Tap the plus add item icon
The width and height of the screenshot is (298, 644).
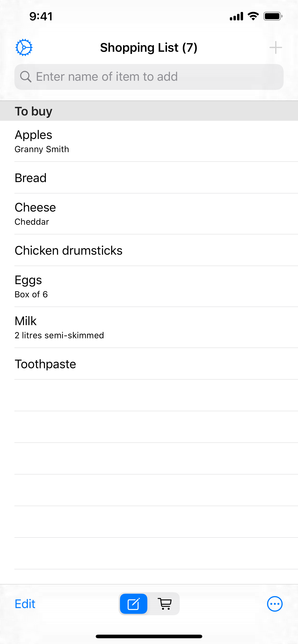point(275,47)
